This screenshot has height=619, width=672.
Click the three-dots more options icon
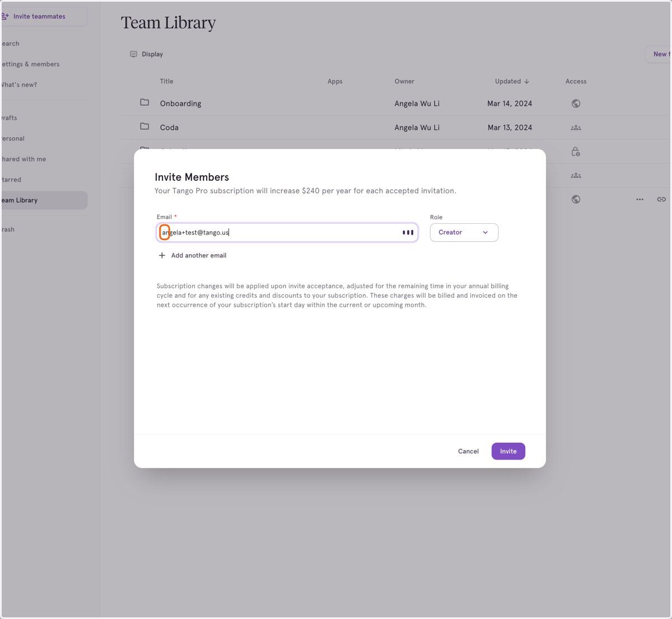click(x=640, y=199)
